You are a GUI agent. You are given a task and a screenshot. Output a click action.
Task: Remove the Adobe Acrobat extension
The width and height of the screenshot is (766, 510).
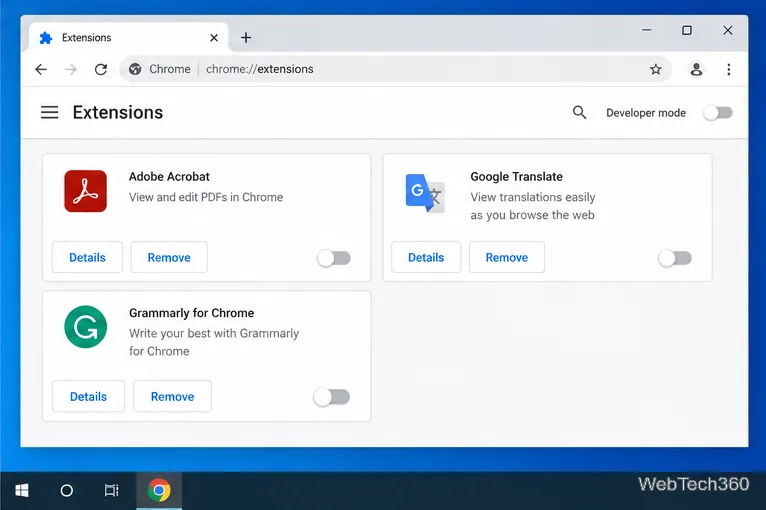click(169, 257)
